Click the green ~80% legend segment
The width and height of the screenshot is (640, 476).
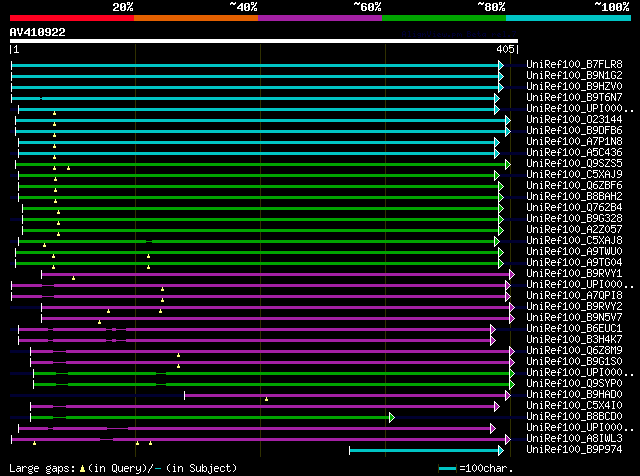444,17
